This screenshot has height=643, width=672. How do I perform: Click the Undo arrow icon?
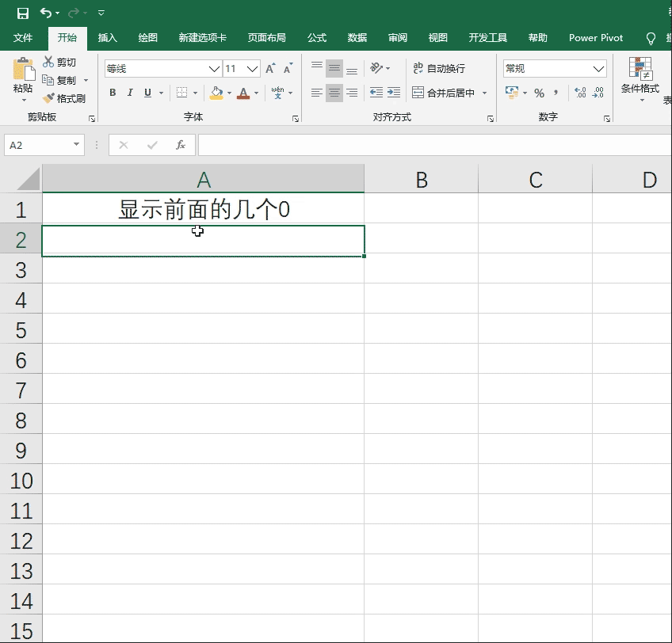click(x=45, y=13)
